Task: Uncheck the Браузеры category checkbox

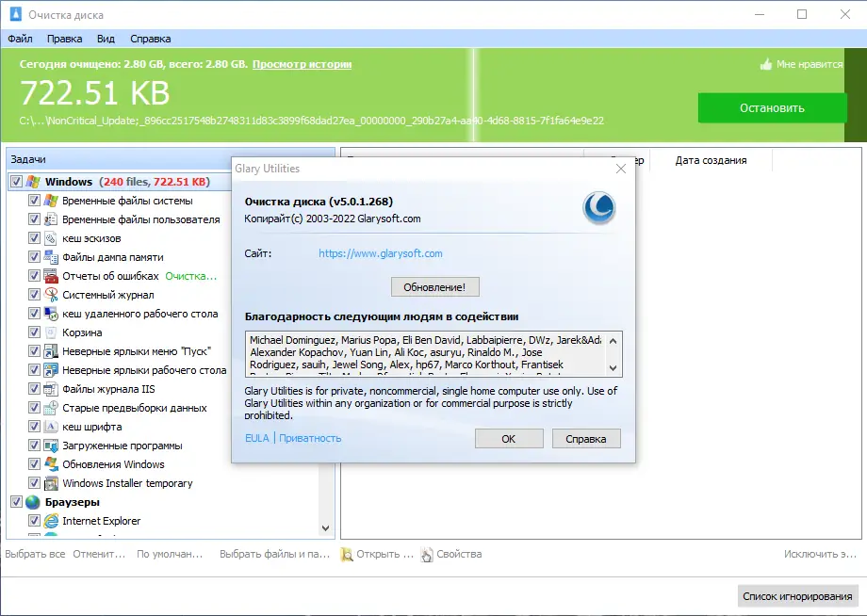Action: pos(16,502)
